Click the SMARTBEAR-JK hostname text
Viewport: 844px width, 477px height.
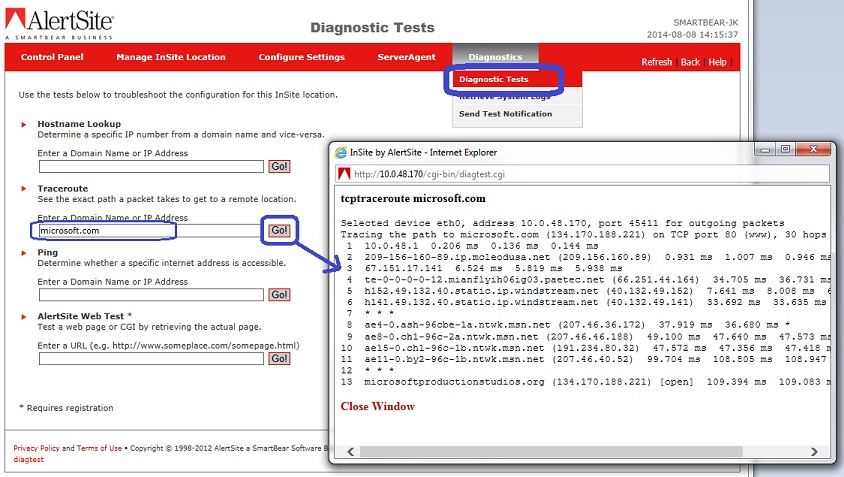(x=706, y=23)
